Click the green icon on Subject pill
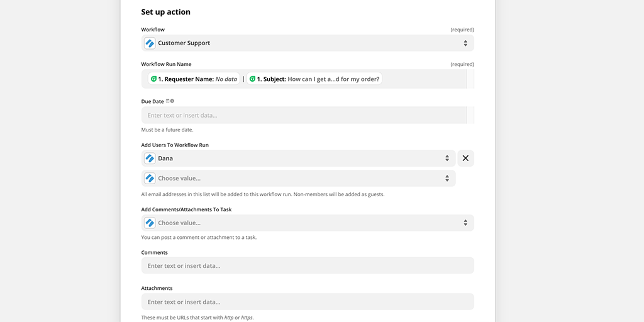Viewport: 644px width, 322px height. click(x=252, y=79)
